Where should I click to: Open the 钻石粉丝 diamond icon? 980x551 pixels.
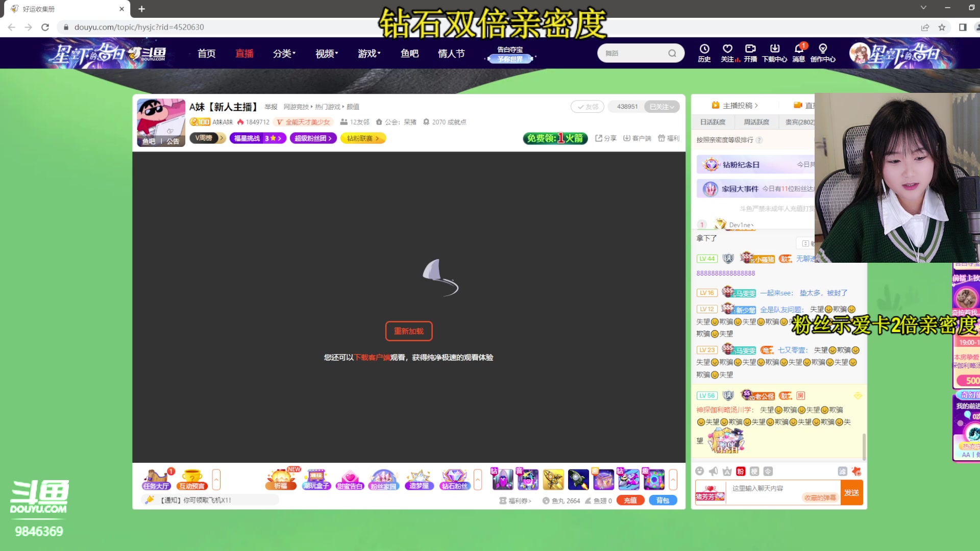[x=454, y=480]
